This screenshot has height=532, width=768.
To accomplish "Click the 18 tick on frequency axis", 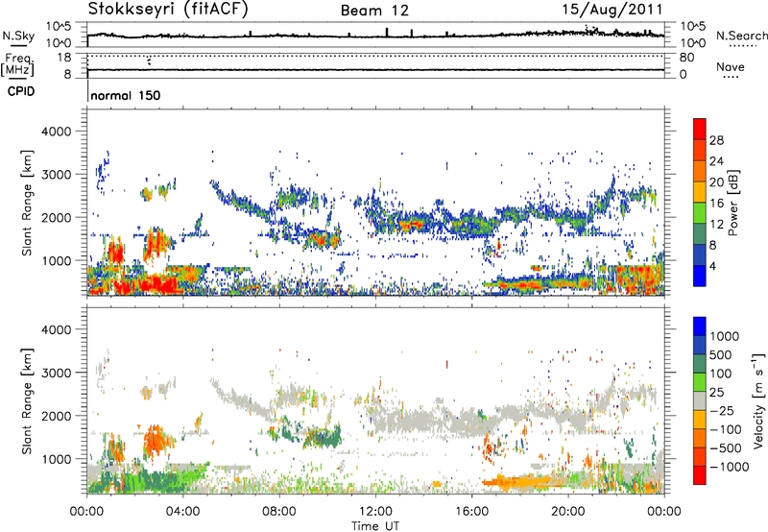I will (x=64, y=58).
